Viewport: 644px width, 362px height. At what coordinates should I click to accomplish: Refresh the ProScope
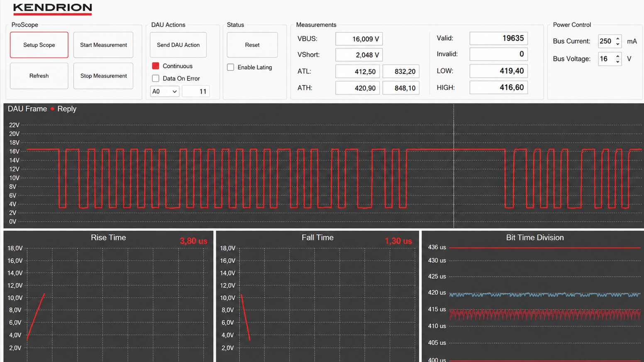point(39,76)
